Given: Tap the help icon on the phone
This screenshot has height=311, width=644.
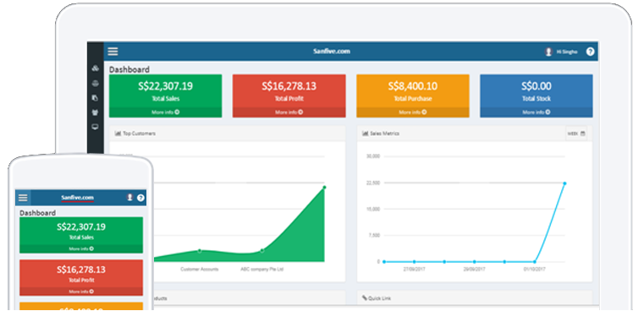Looking at the screenshot, I should point(140,198).
